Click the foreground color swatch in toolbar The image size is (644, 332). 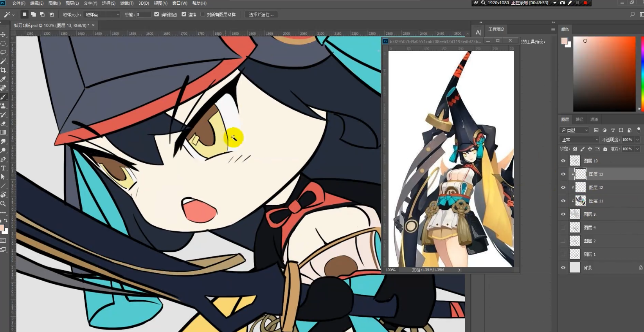click(2, 228)
